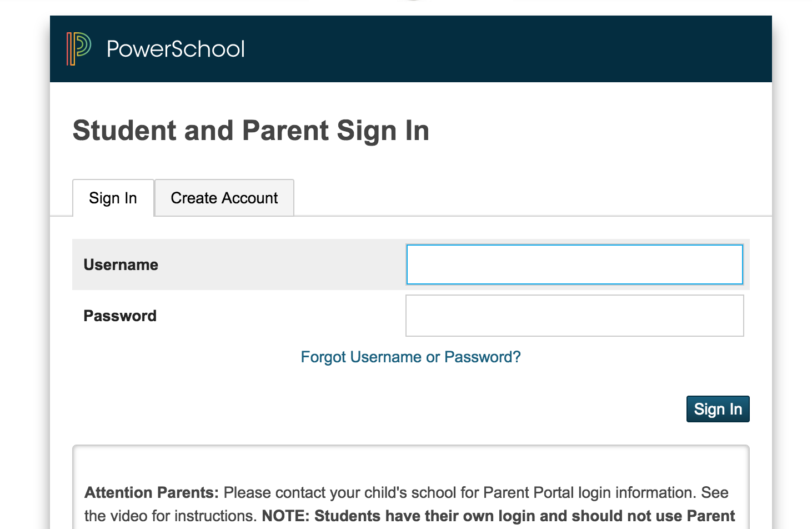Click the Student and Parent Sign In heading
The width and height of the screenshot is (812, 529).
coord(250,131)
